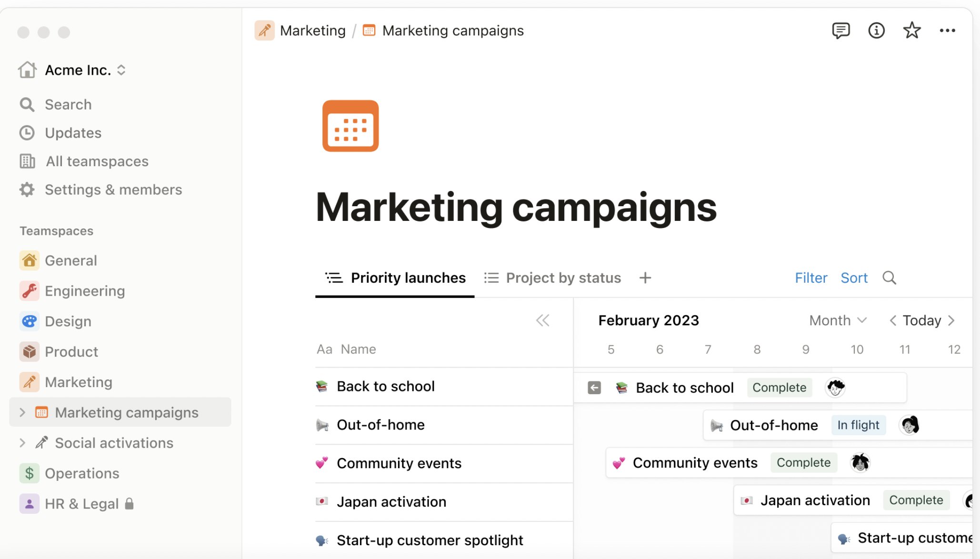Click the database search magnifier icon
Screen dimensions: 980x559
tap(889, 278)
